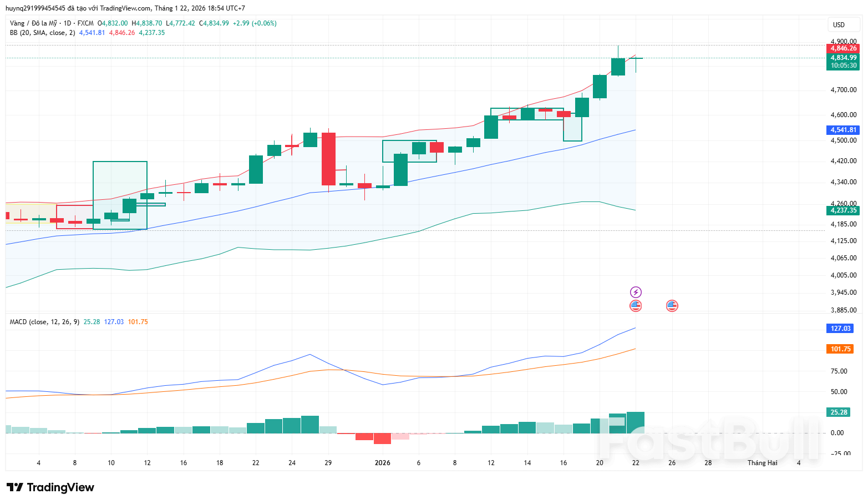
Task: Click the large red candle near date 29
Action: 328,159
